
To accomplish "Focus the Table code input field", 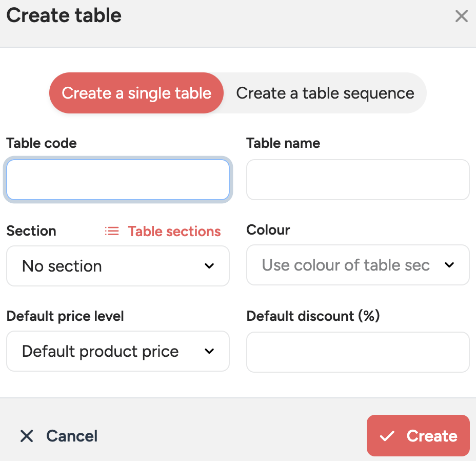I will click(x=117, y=180).
